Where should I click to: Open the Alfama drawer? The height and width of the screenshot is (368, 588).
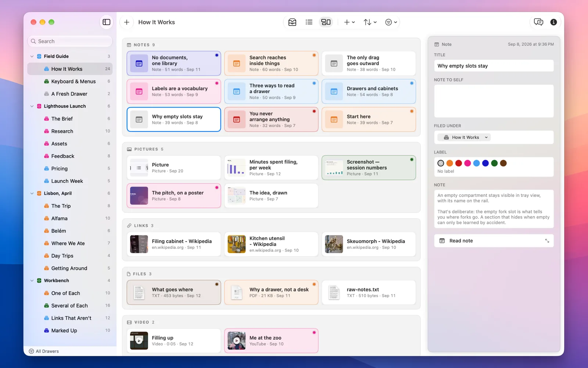tap(70, 218)
